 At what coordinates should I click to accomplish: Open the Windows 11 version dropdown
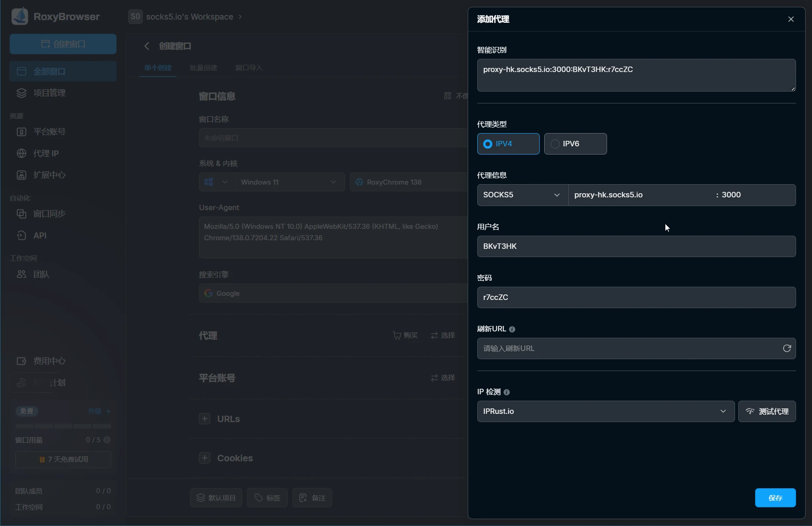(290, 182)
